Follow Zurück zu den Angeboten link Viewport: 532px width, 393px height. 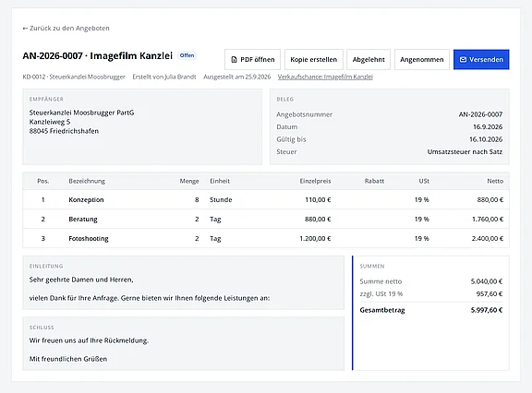66,28
